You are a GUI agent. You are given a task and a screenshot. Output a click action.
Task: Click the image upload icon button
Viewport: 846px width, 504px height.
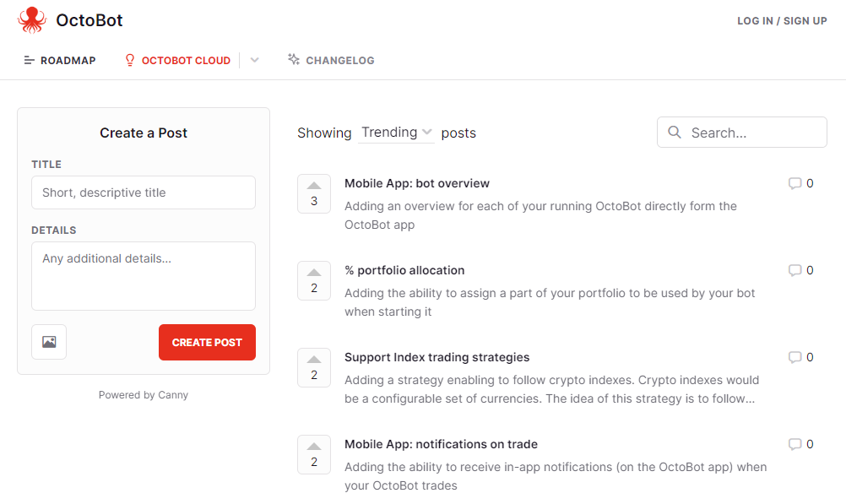tap(49, 342)
